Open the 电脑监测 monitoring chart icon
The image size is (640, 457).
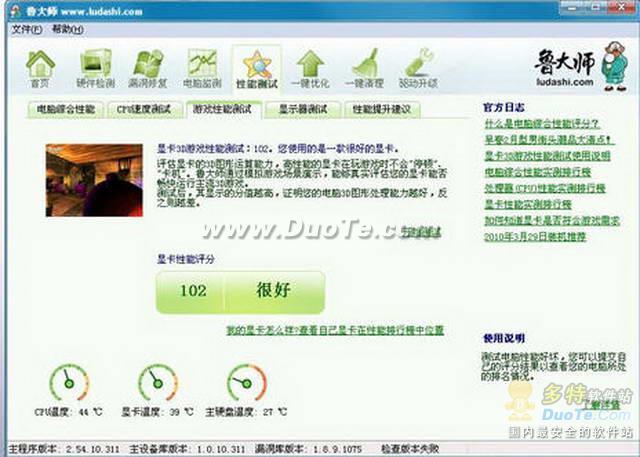202,69
